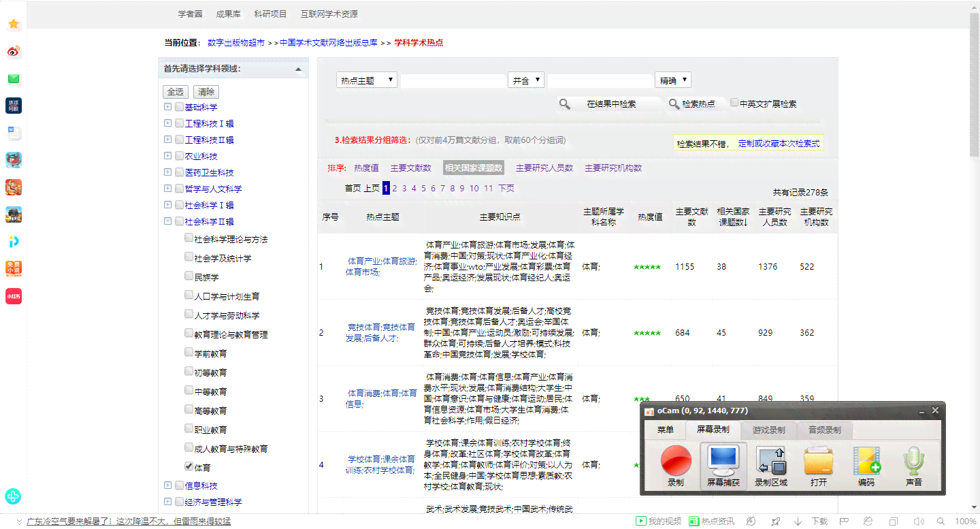Image resolution: width=980 pixels, height=529 pixels.
Task: Click the oCam 录制 record icon
Action: click(x=676, y=461)
